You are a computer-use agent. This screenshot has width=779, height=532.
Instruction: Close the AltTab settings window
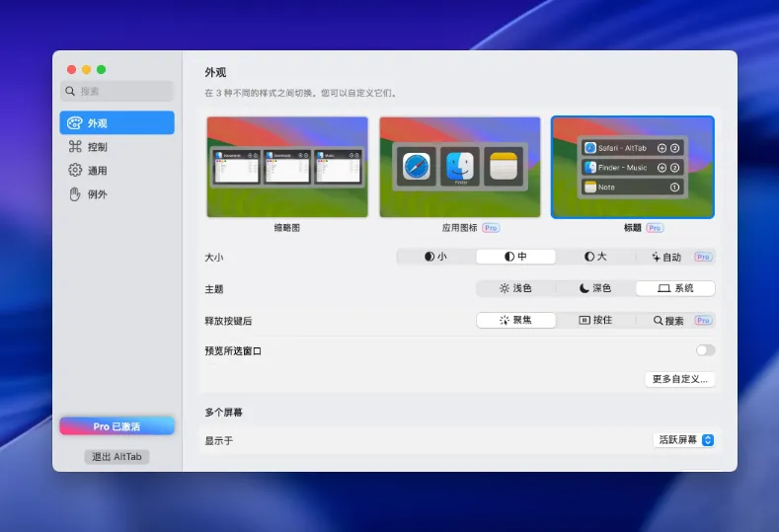pyautogui.click(x=71, y=69)
